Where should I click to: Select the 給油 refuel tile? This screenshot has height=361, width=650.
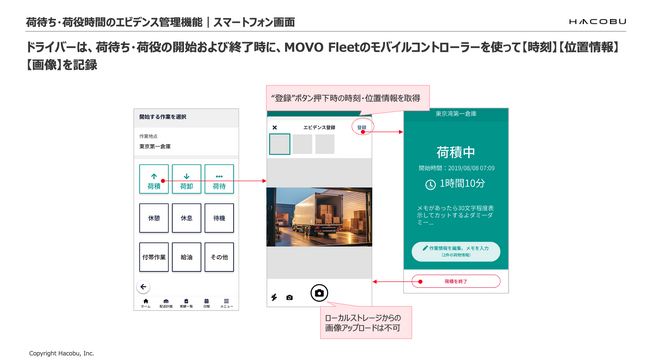187,257
